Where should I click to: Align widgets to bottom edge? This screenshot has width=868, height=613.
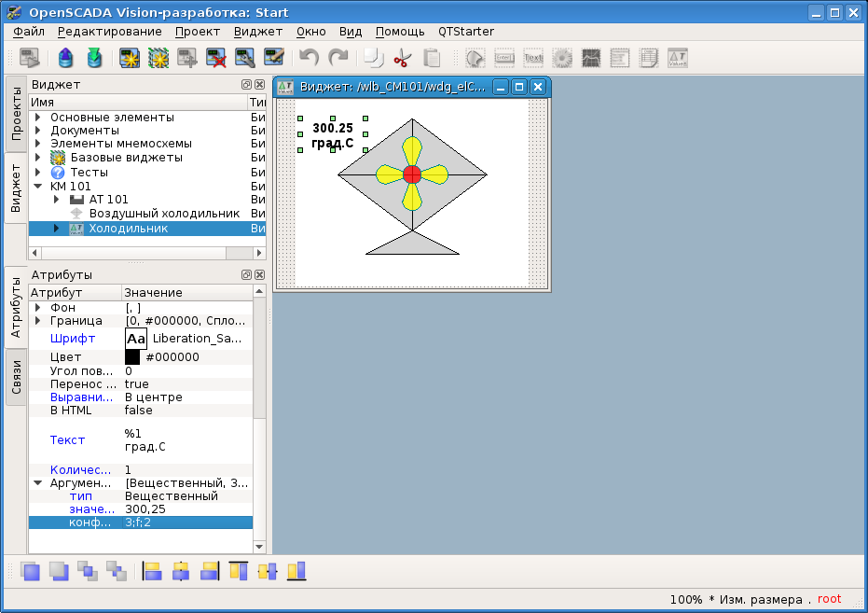pos(296,570)
